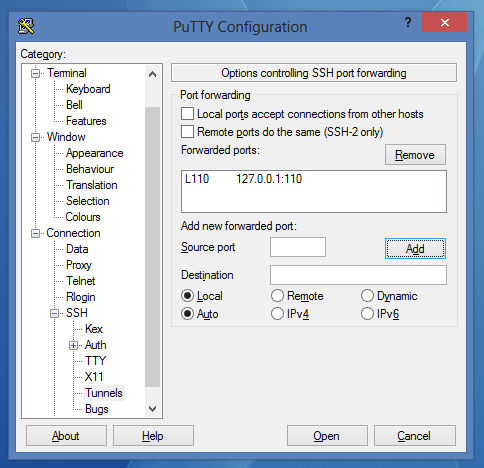Select the IPv4 radio button
The width and height of the screenshot is (484, 468).
tap(277, 314)
